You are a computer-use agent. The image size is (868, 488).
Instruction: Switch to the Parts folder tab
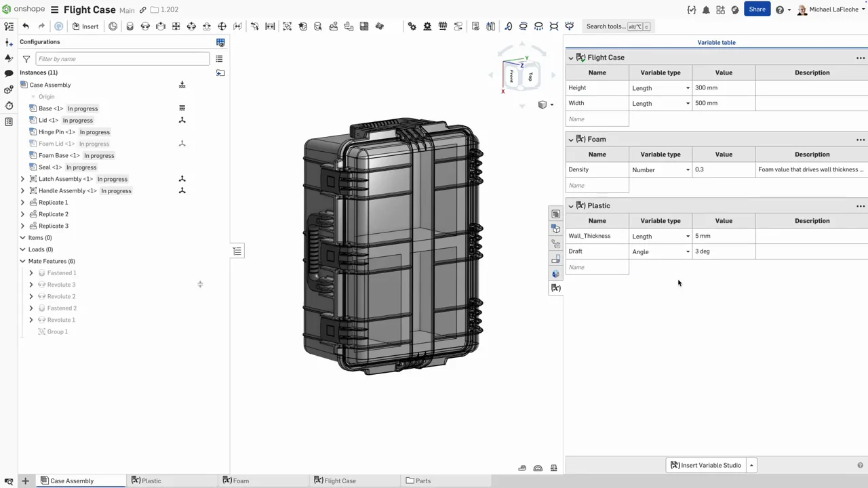[418, 481]
